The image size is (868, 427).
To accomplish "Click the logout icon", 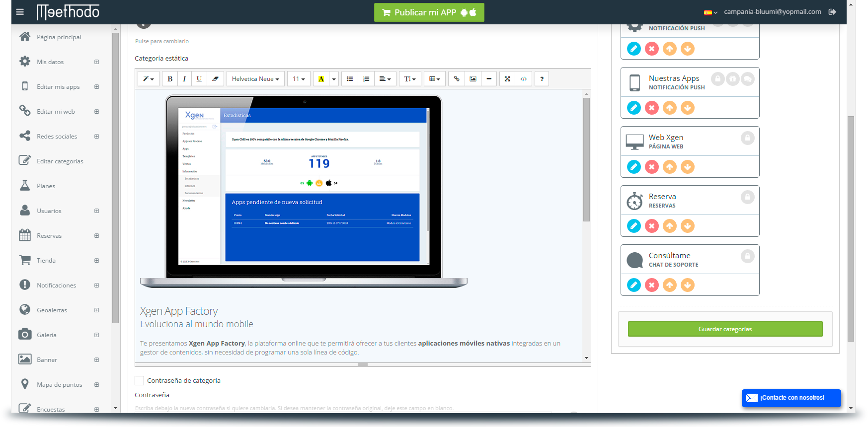I will pos(832,12).
